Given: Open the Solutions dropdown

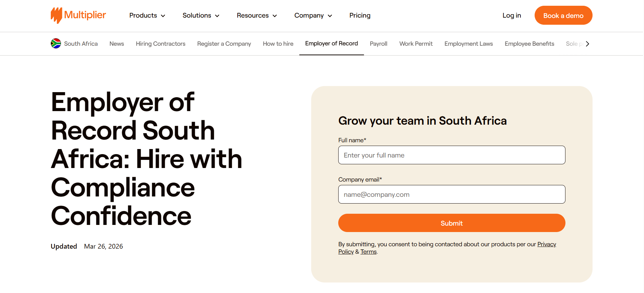Looking at the screenshot, I should pos(201,16).
